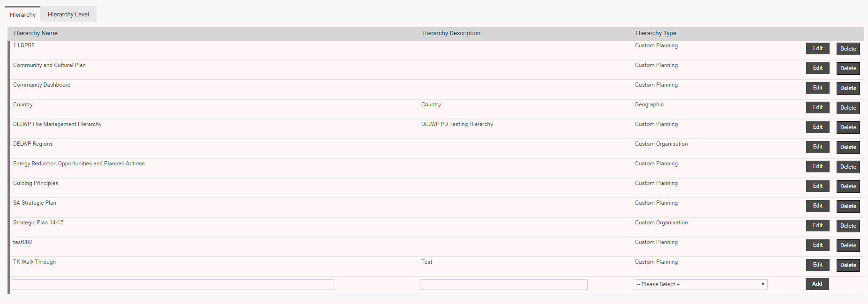Screen dimensions: 868x304
Task: Select the 'TK Walk Through' name cell
Action: pyautogui.click(x=34, y=262)
